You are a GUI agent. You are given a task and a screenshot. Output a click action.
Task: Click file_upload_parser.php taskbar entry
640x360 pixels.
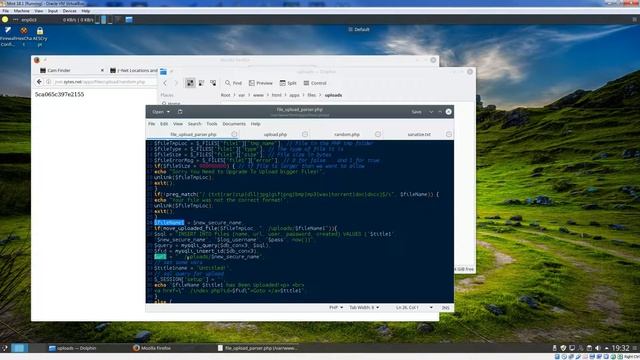258,348
